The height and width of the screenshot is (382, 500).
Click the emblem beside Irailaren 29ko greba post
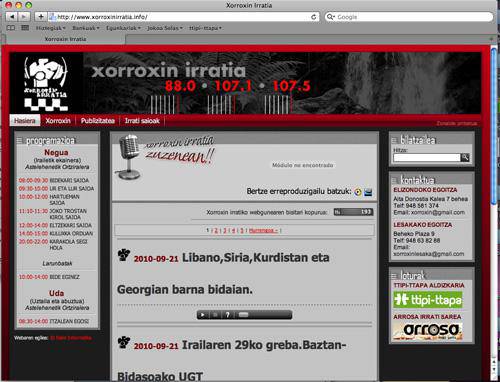124,342
